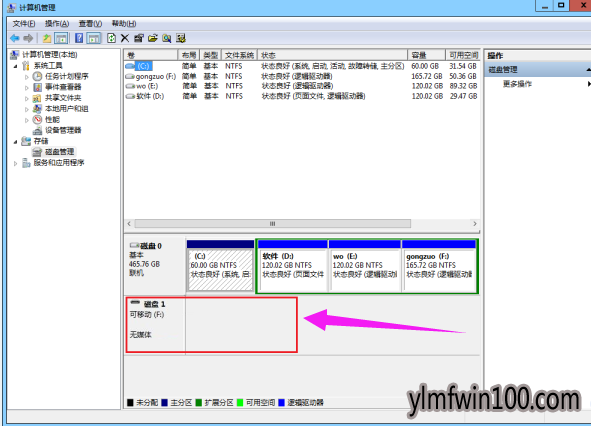Collapse the 存储 tree node
The height and width of the screenshot is (426, 591).
(15, 142)
